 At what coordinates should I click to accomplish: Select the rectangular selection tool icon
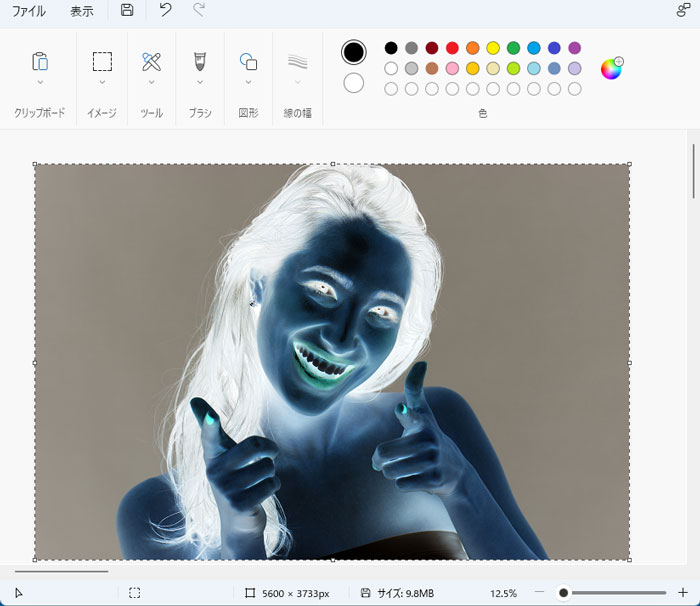pos(102,62)
